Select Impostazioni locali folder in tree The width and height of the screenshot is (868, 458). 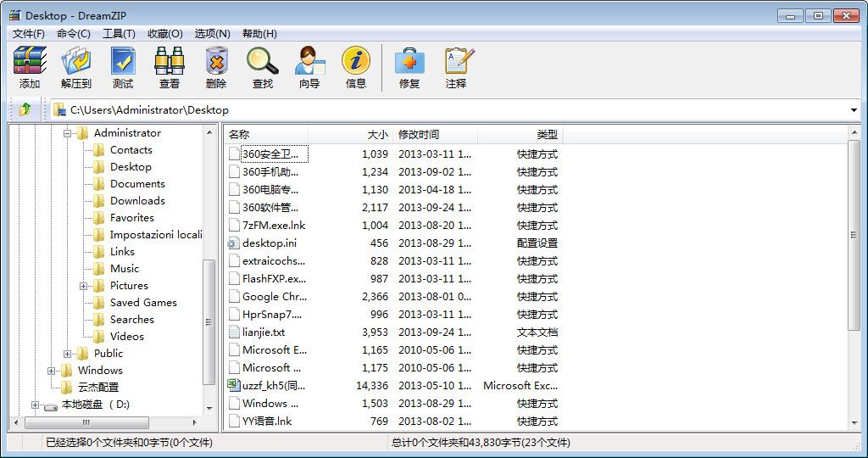coord(156,235)
